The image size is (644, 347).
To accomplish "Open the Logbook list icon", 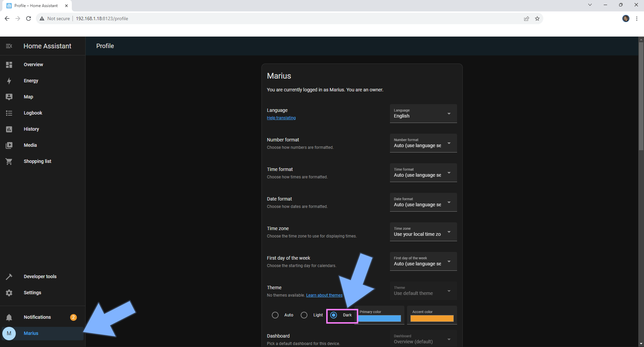I will (9, 113).
